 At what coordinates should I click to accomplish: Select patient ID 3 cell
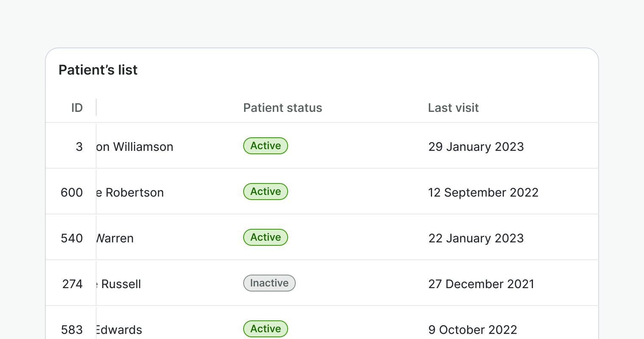point(79,147)
